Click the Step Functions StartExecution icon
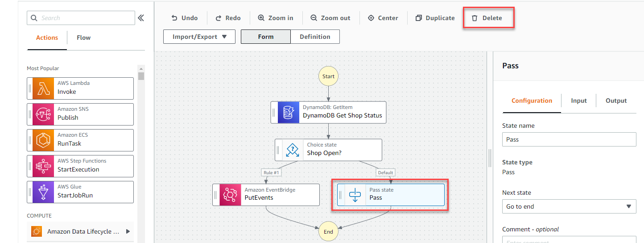Viewport: 644px width, 243px height. [x=43, y=166]
